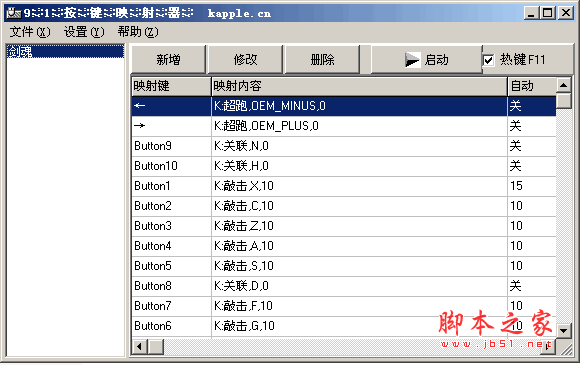This screenshot has width=581, height=365.
Task: Click the horizontal scrollbar left arrow
Action: 140,347
